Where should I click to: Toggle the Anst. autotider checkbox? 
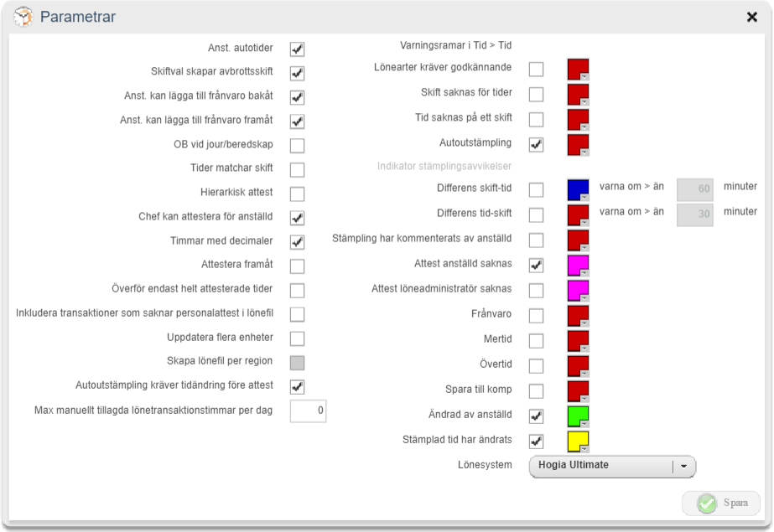(297, 49)
